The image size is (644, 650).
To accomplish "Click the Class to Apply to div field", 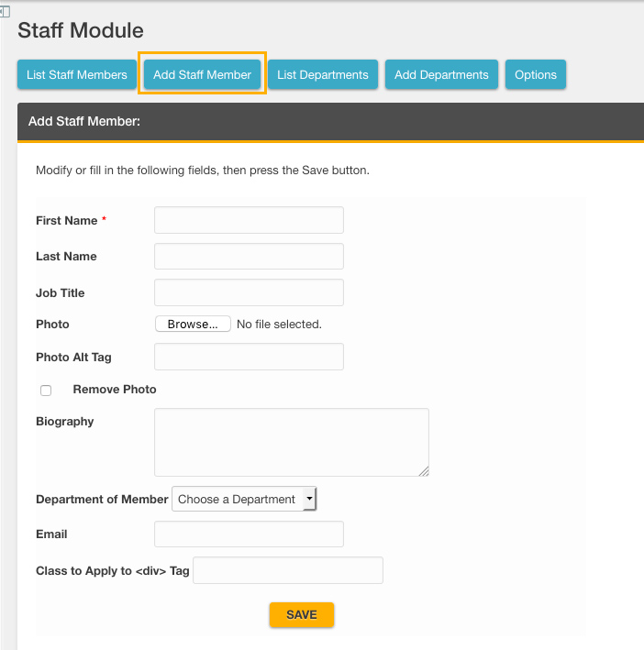I will pyautogui.click(x=288, y=570).
